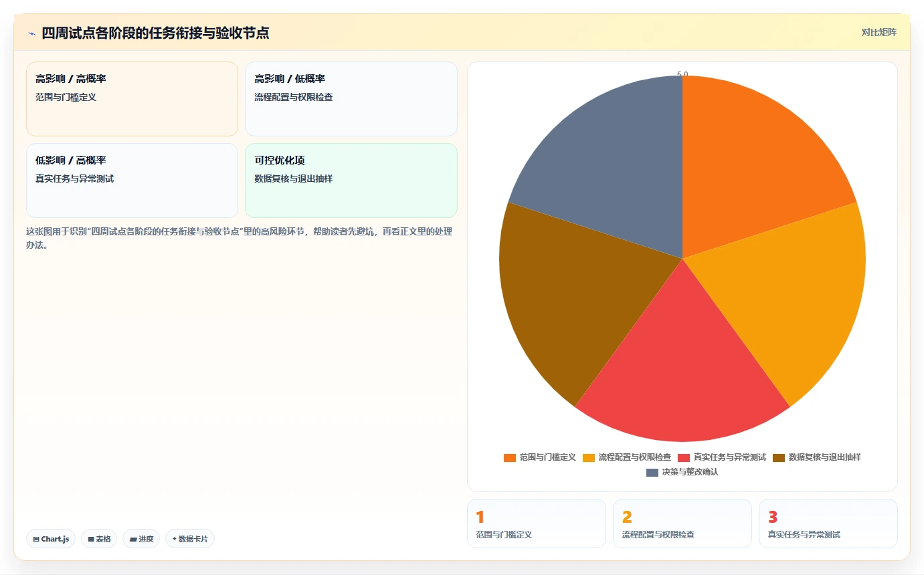Click the lightning icon beside the title
Screen dimensions: 924x575
tap(31, 33)
